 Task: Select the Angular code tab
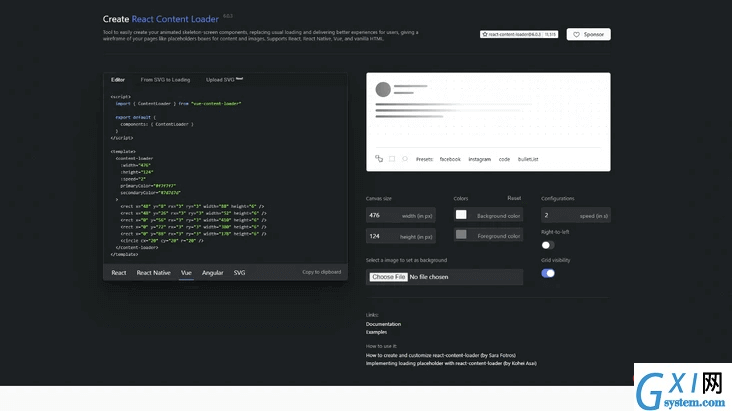pyautogui.click(x=212, y=273)
